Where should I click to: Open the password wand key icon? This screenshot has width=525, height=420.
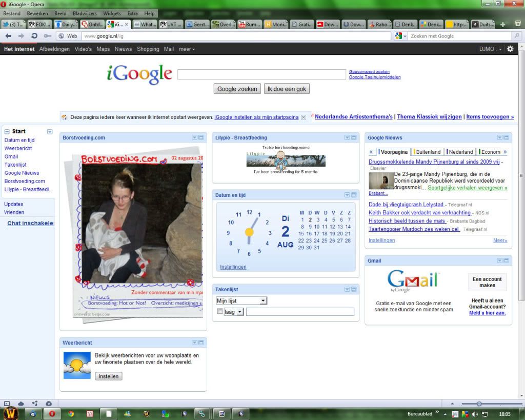47,36
